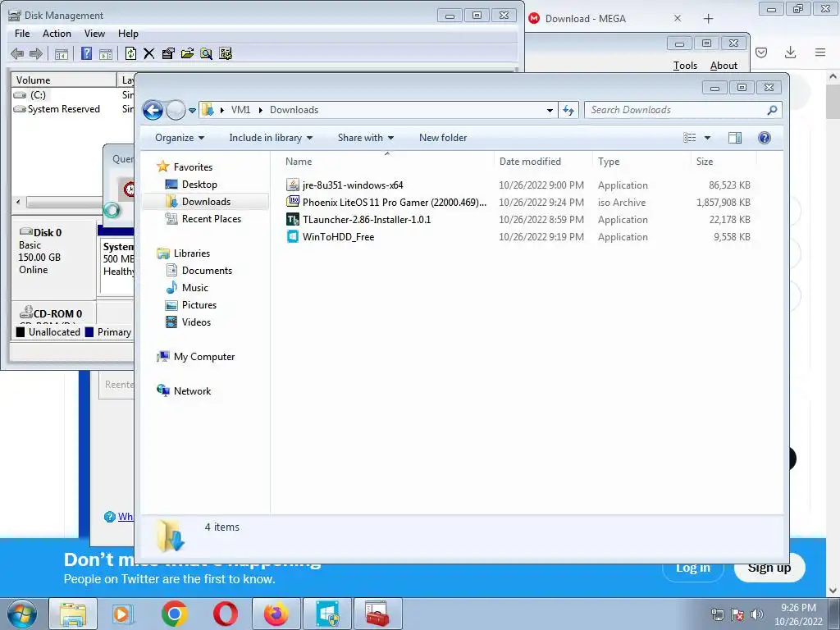Click Search Downloads field
840x630 pixels.
click(x=683, y=110)
